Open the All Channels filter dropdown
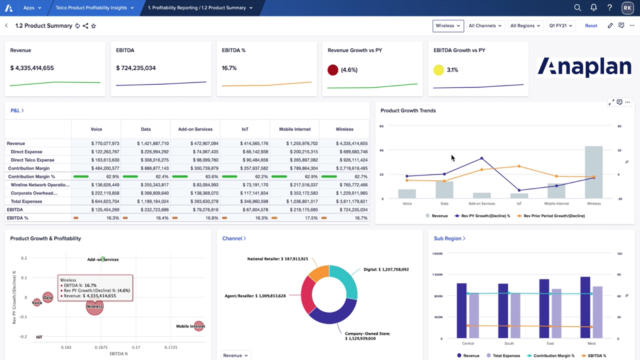Image resolution: width=640 pixels, height=360 pixels. tap(485, 26)
